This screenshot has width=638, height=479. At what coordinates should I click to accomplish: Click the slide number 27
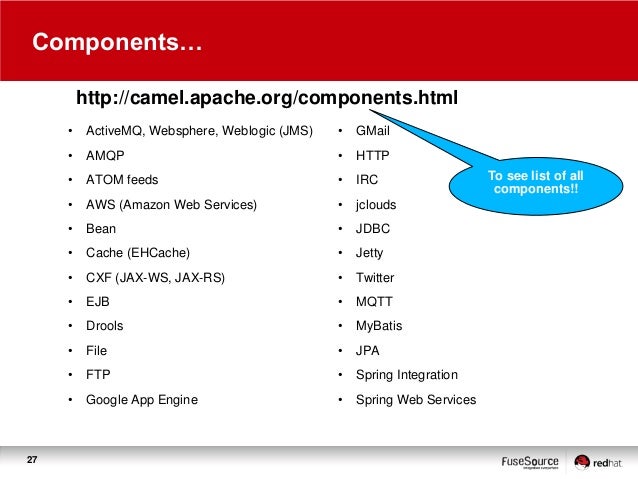point(32,459)
